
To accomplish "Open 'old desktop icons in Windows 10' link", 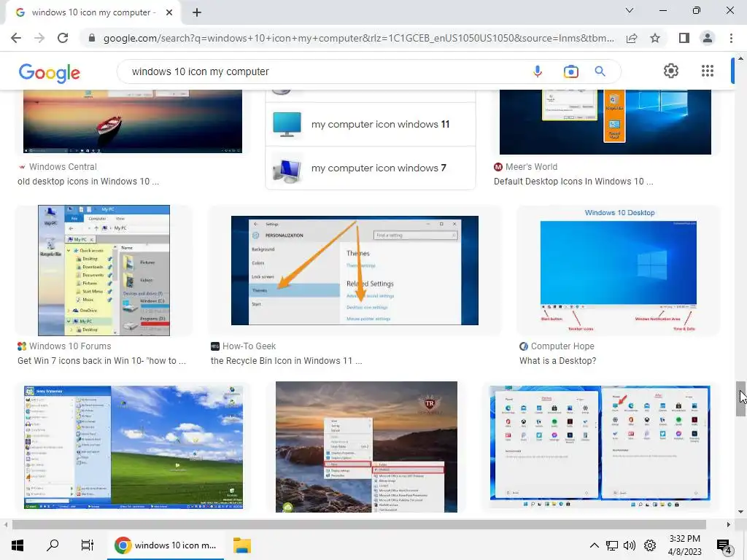I will click(88, 182).
